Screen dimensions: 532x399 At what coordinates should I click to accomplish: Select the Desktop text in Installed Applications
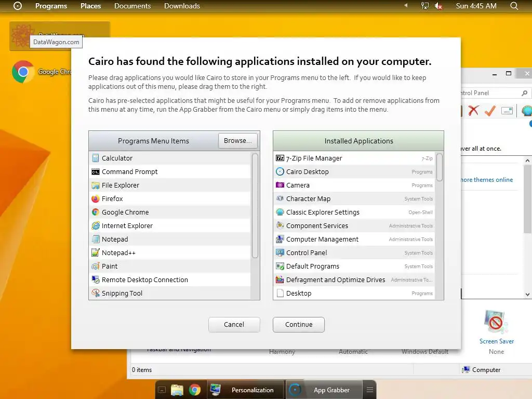click(299, 293)
